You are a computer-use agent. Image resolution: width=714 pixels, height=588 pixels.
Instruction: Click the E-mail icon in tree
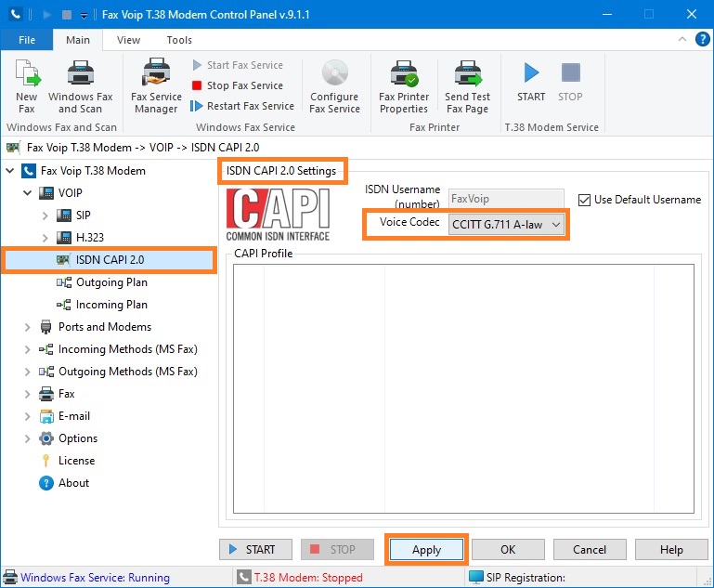46,416
